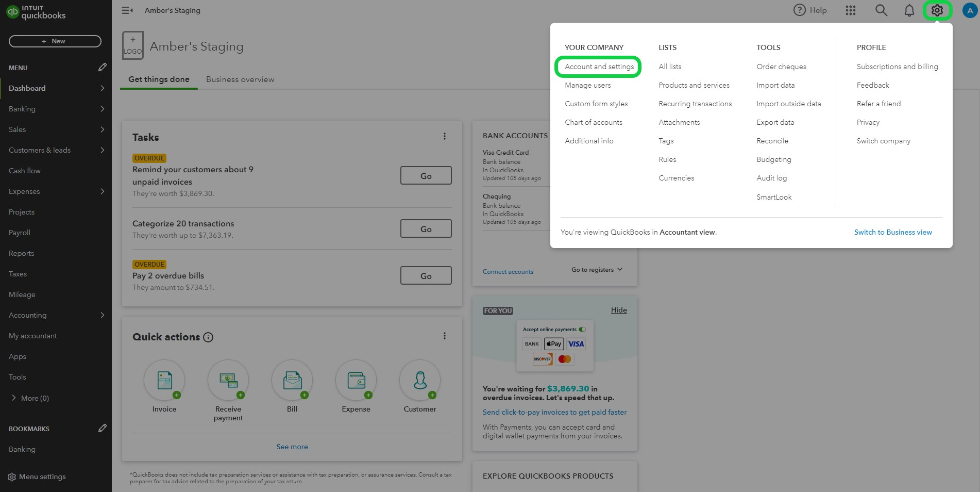The height and width of the screenshot is (492, 980).
Task: Open Currencies under Lists
Action: (676, 178)
